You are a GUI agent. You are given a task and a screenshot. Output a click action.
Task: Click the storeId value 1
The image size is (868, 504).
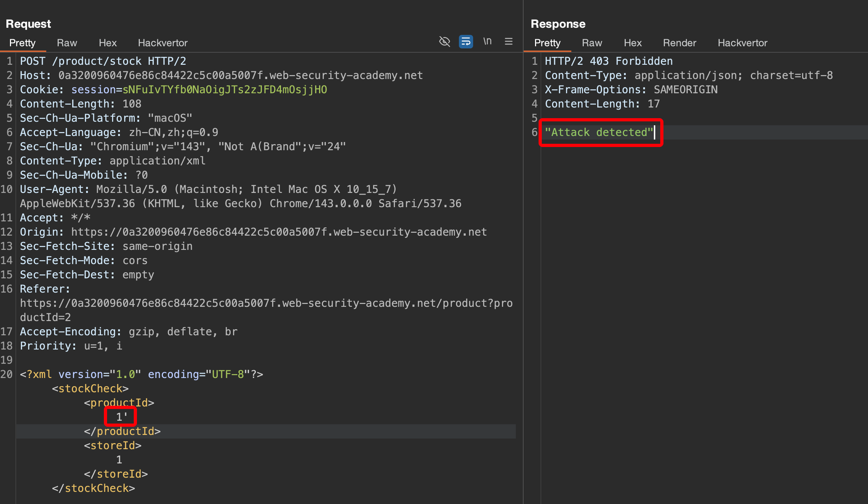pyautogui.click(x=119, y=460)
